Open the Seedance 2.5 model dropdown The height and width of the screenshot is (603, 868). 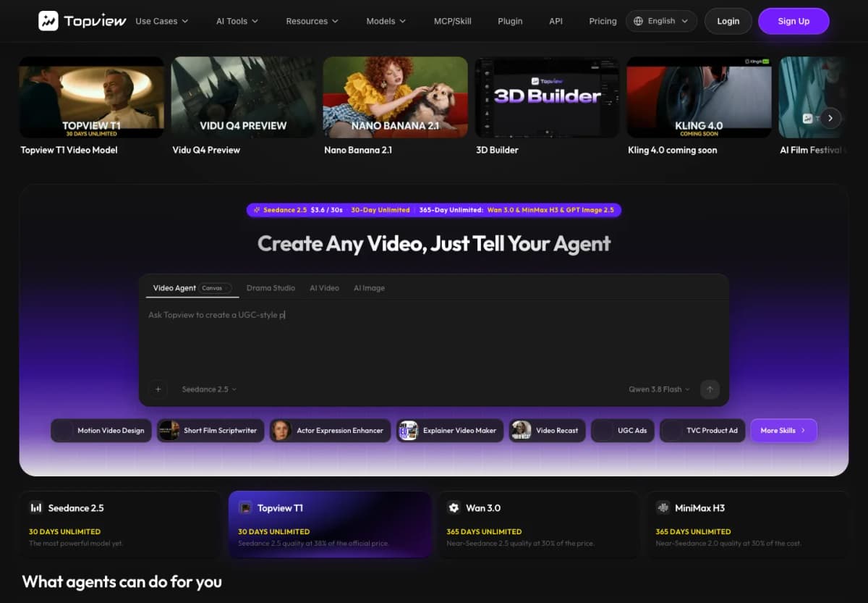point(209,389)
